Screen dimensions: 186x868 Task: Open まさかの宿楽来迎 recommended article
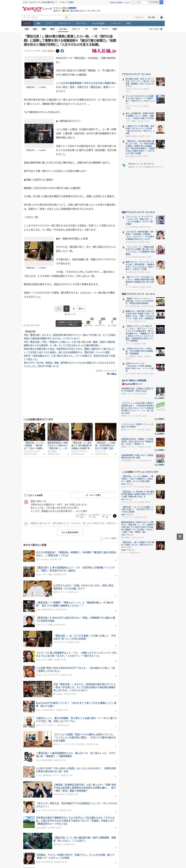(x=76, y=554)
